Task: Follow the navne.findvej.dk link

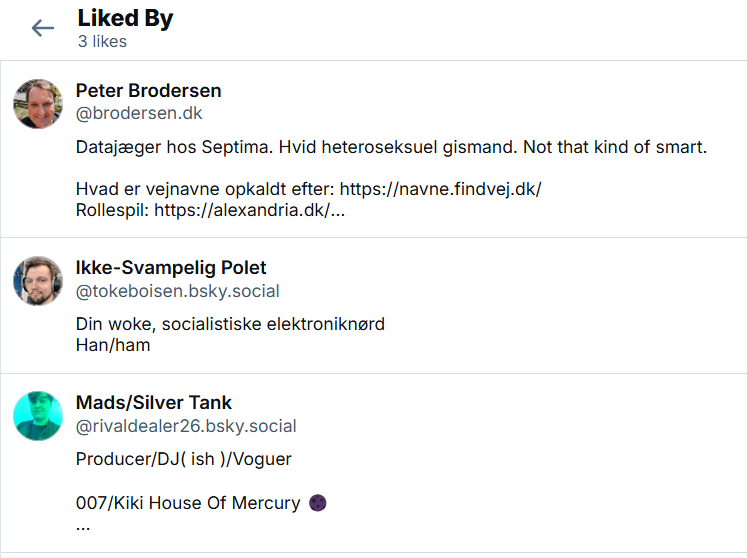Action: 441,189
